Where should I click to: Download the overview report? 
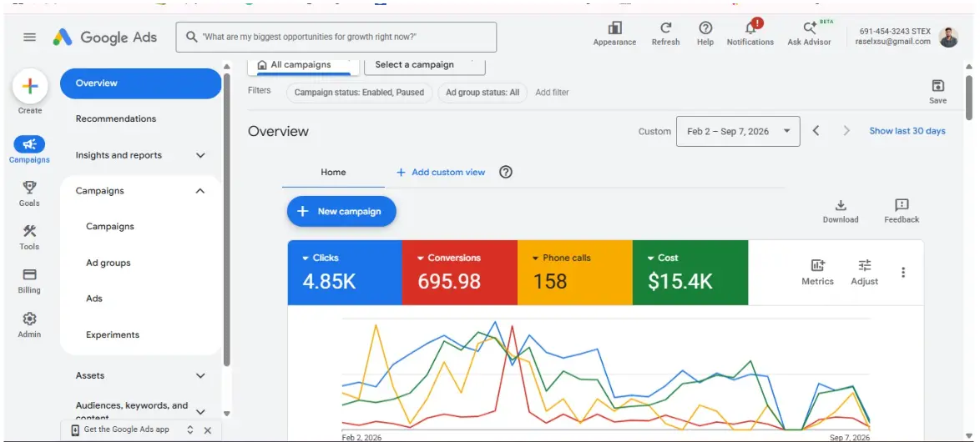(841, 212)
